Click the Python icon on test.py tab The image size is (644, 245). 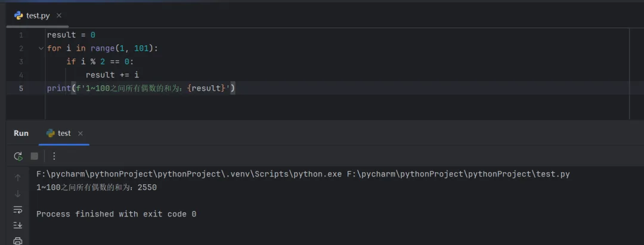[x=18, y=15]
